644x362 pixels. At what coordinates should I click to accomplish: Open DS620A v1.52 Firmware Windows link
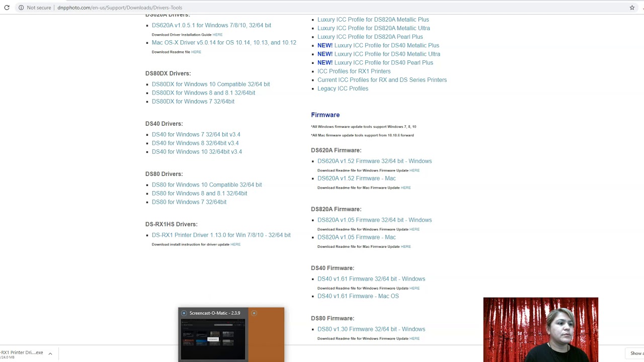point(374,161)
